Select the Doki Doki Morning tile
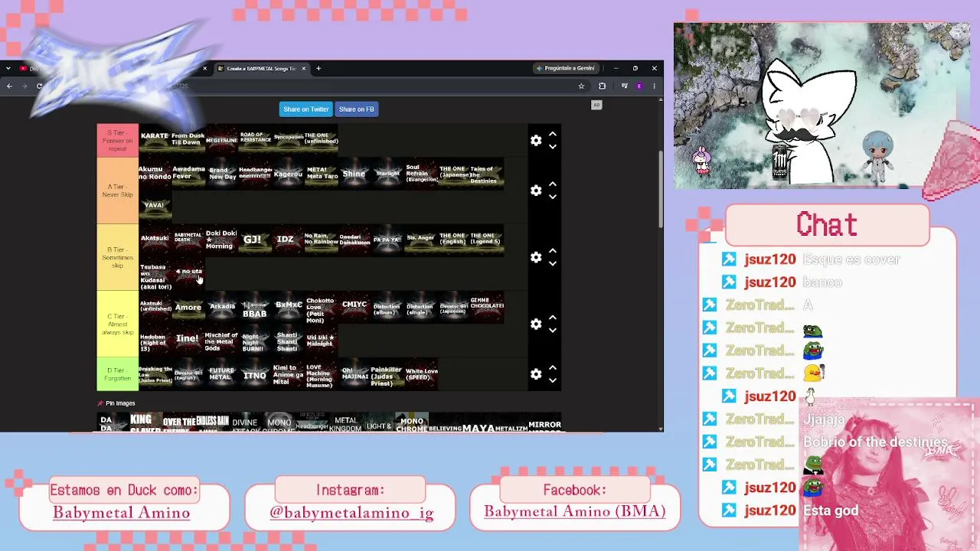This screenshot has width=980, height=551. pos(221,240)
